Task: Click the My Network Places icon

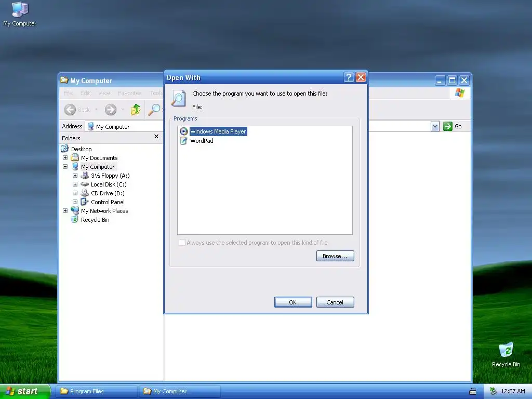Action: (x=75, y=211)
